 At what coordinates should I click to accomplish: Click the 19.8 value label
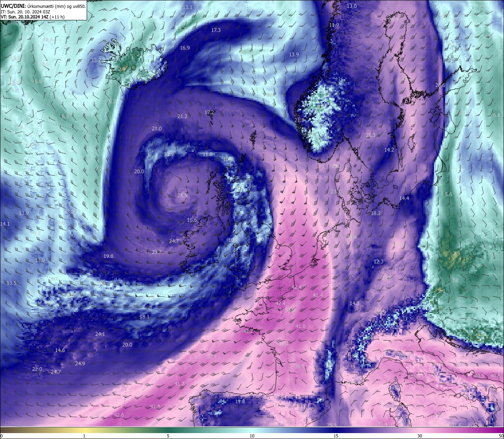[x=108, y=256]
